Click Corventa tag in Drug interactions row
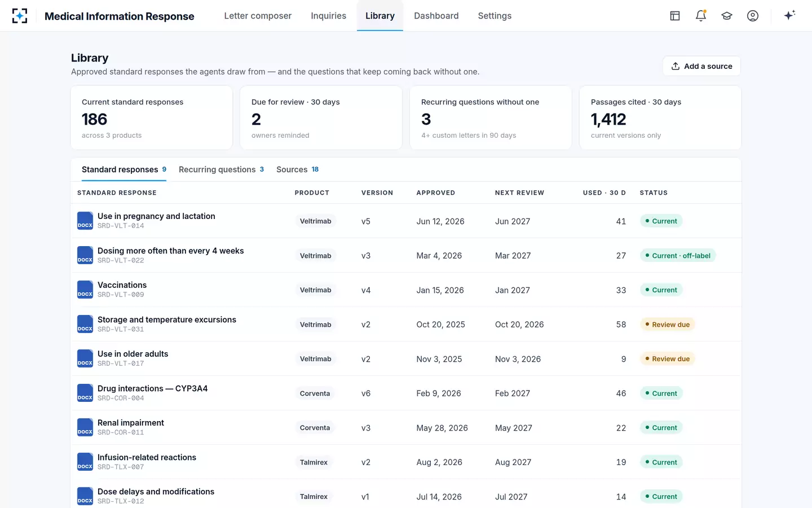812x508 pixels. (315, 393)
